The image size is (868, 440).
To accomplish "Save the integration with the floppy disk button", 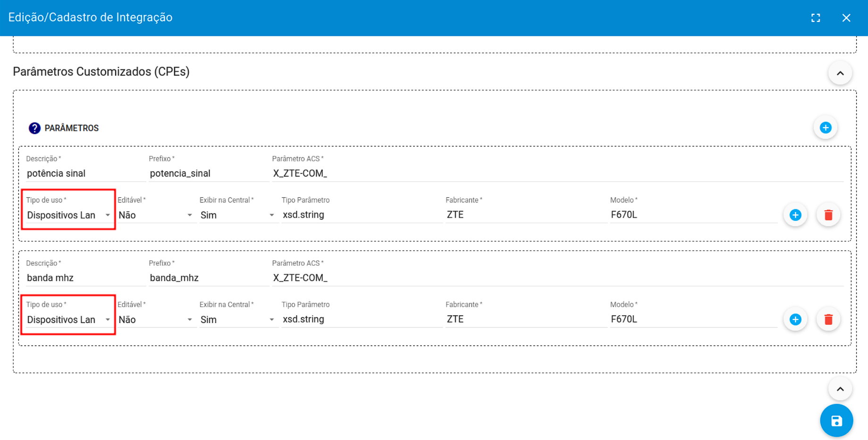I will 836,421.
